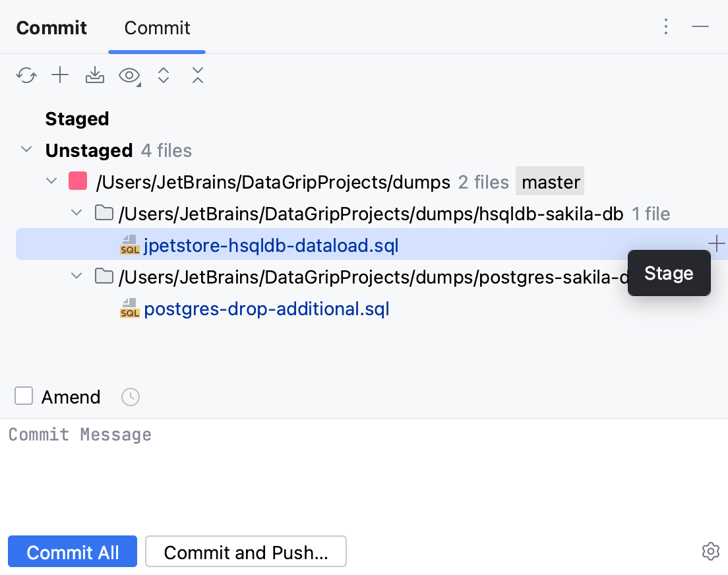Collapse the Unstaged section
Viewport: 728px width, 575px height.
click(x=26, y=150)
